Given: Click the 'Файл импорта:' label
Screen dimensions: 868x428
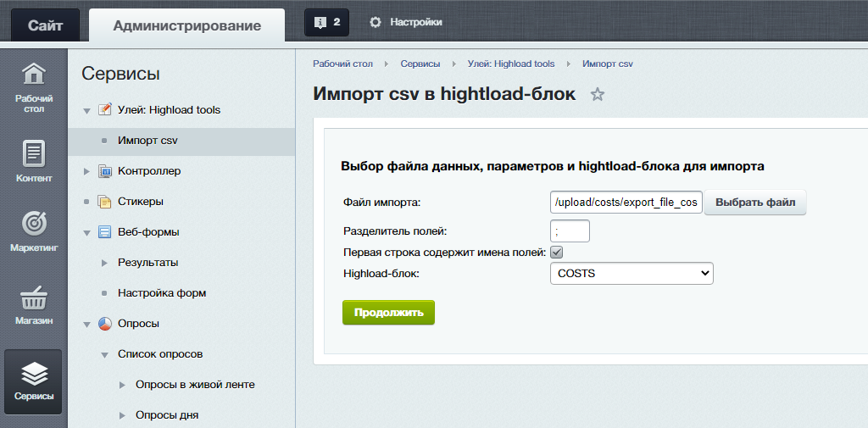Looking at the screenshot, I should (382, 203).
